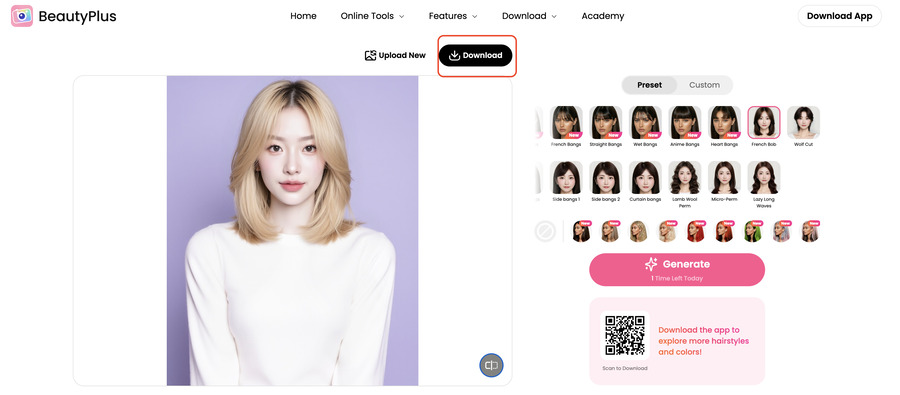Choose the French Bangs hairstyle
900x395 pixels.
pos(566,122)
